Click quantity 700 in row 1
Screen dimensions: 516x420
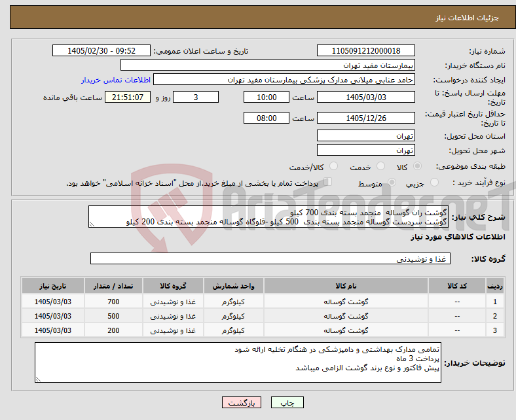(113, 302)
